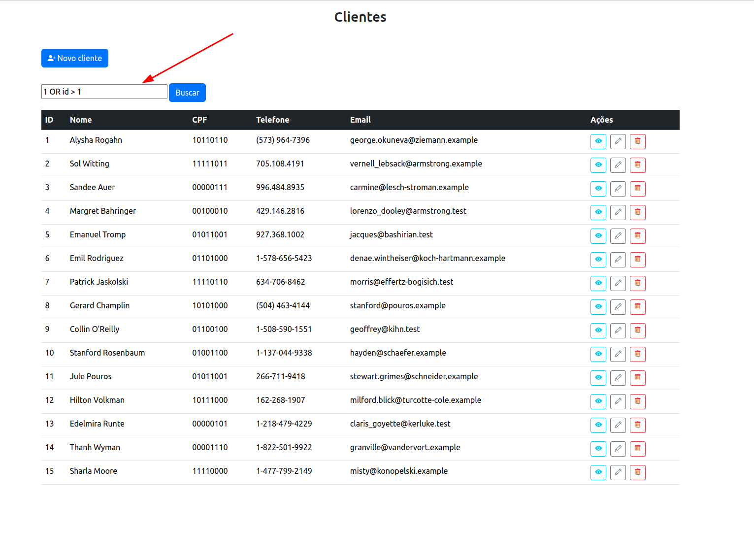Edit Margret Bahringer's record

coord(618,212)
